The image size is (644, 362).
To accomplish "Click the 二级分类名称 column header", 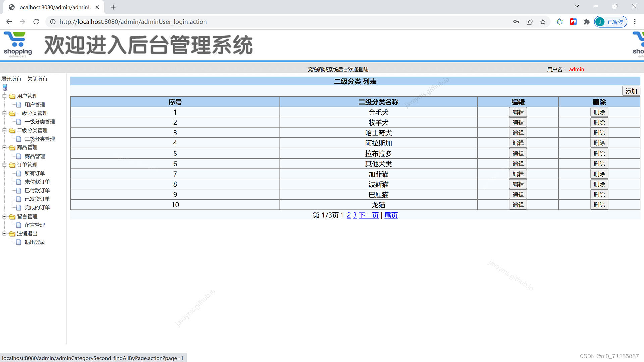I will [378, 102].
